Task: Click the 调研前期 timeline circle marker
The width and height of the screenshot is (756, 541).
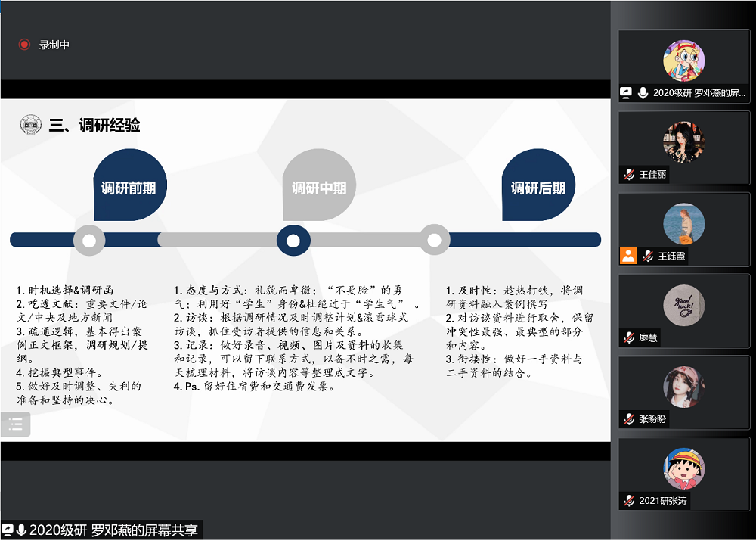Action: click(x=89, y=241)
